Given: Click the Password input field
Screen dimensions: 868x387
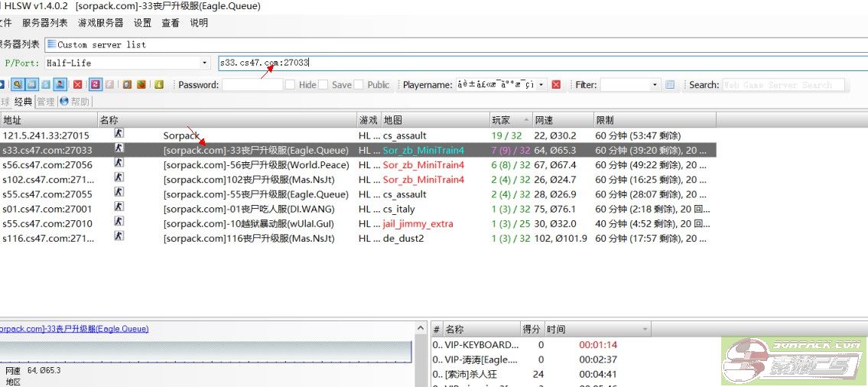Looking at the screenshot, I should (x=252, y=85).
